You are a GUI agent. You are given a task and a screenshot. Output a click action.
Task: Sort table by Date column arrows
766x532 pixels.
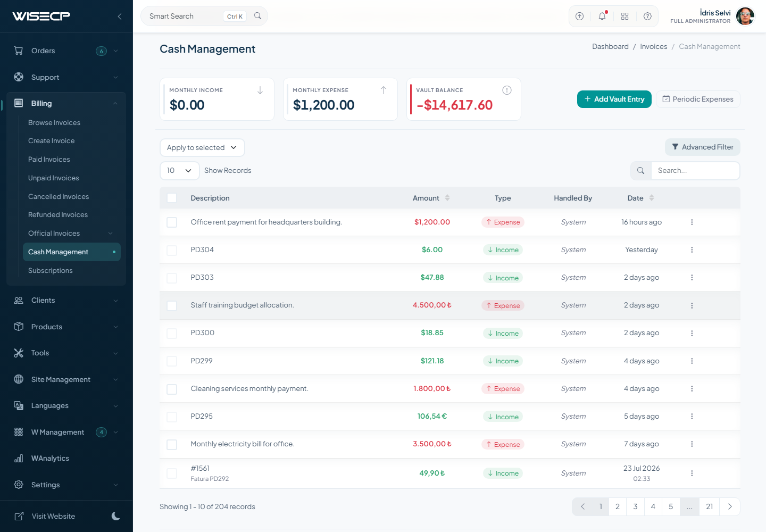point(652,198)
